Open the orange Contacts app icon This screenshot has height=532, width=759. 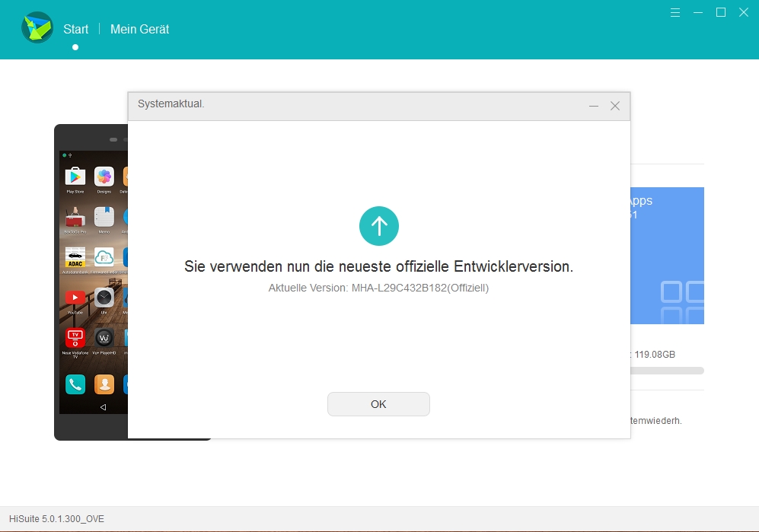[104, 382]
